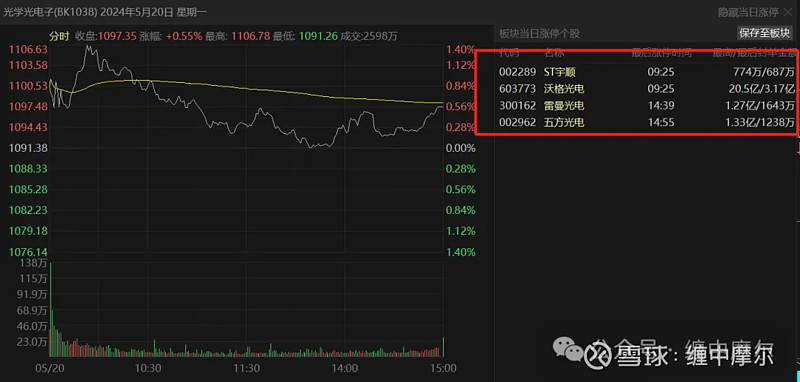Image resolution: width=800 pixels, height=382 pixels.
Task: Click the price axis label 1079.18
Action: click(x=27, y=231)
